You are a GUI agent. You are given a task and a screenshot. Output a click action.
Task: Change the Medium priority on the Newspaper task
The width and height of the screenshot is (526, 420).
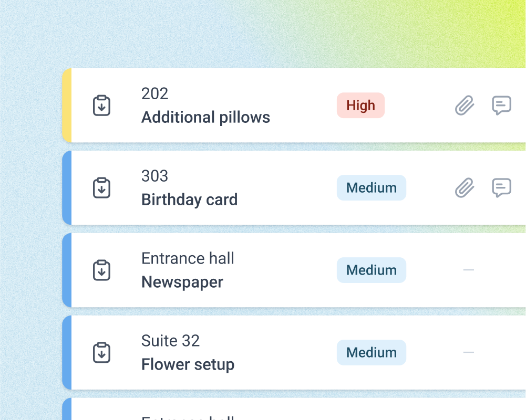tap(372, 270)
